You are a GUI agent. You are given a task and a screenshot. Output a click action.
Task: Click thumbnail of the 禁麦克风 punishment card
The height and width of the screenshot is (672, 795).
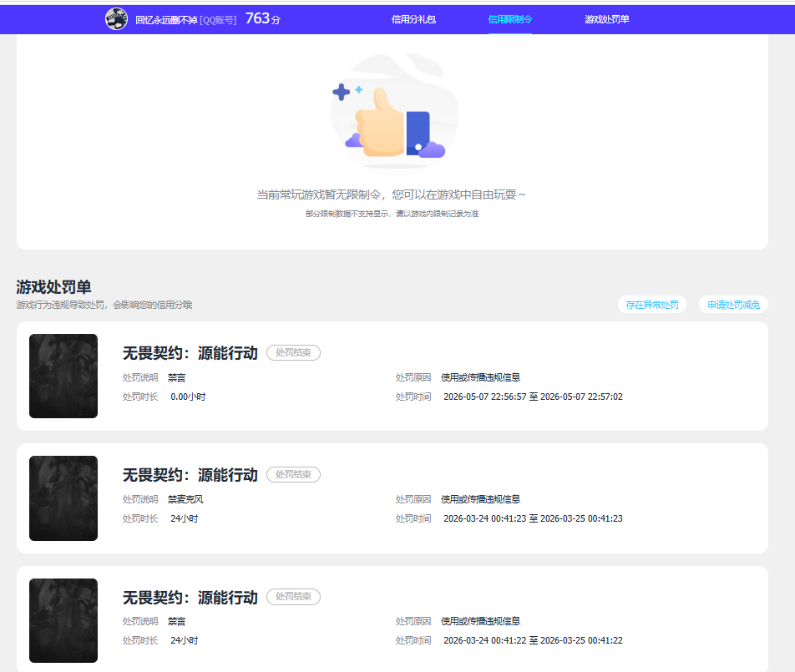pyautogui.click(x=63, y=498)
